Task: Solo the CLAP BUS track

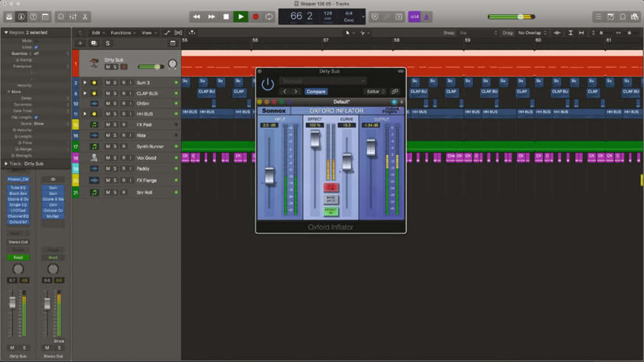Action: [x=115, y=93]
